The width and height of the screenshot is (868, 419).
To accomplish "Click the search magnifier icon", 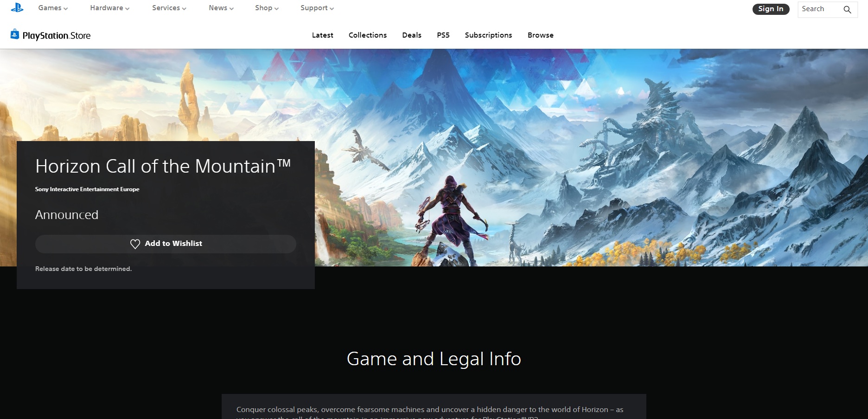I will click(847, 9).
